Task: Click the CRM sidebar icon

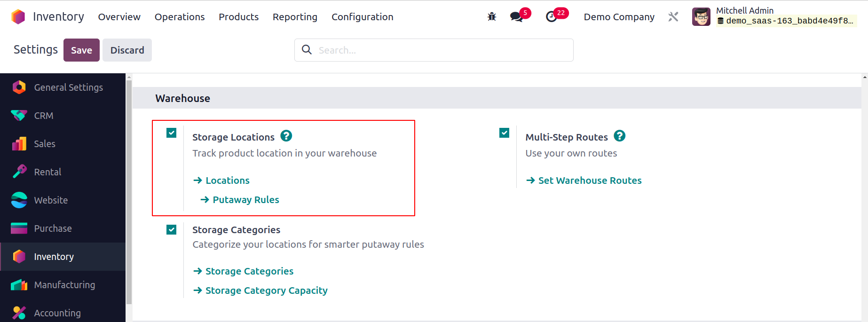Action: point(19,116)
